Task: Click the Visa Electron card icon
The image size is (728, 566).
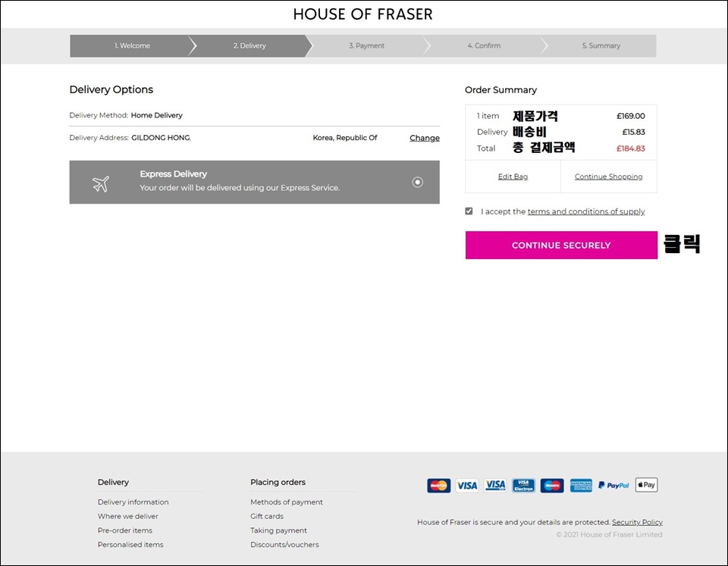Action: point(524,485)
